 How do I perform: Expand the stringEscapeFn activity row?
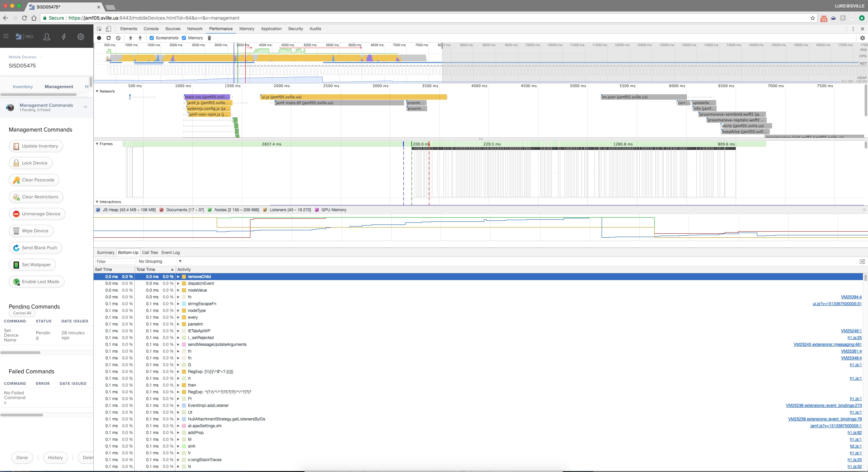pos(178,304)
